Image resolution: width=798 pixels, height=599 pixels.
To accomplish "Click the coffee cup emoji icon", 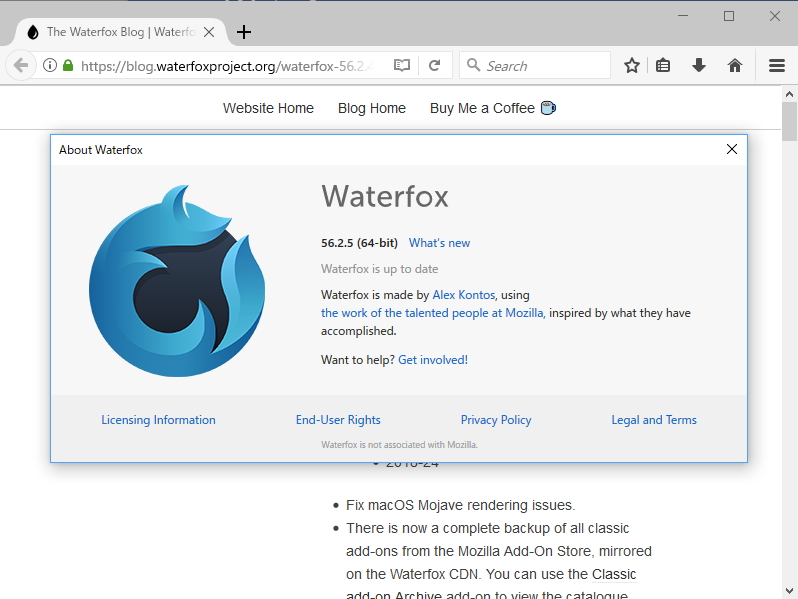I will 548,108.
